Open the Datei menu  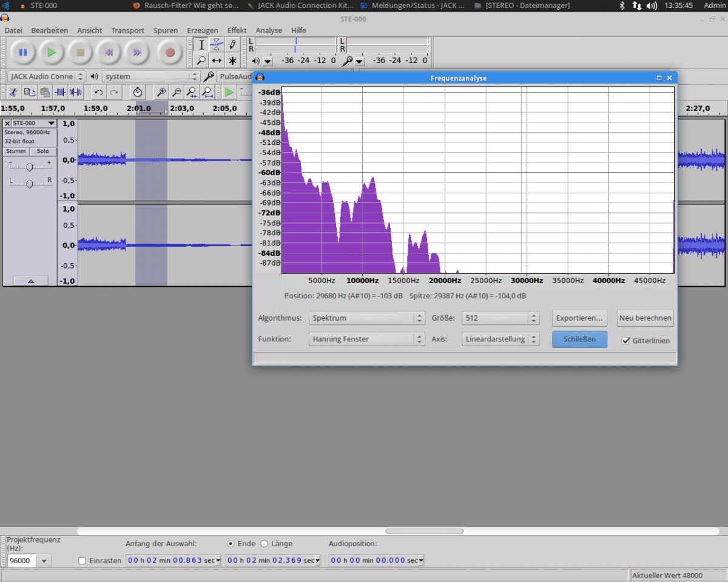(13, 30)
